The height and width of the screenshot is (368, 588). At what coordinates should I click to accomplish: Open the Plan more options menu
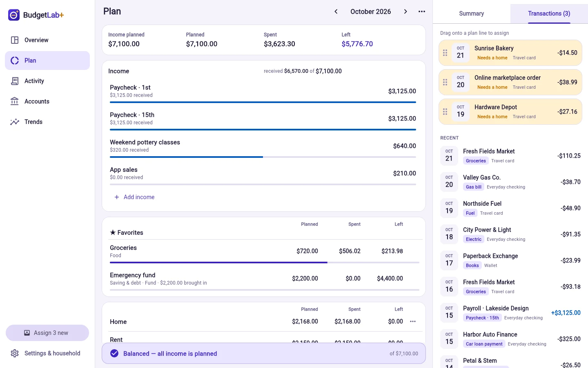pyautogui.click(x=422, y=11)
